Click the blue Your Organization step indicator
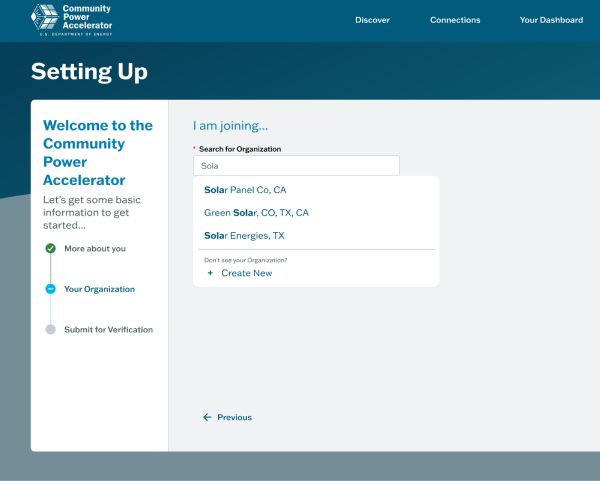Viewport: 600px width, 481px height. point(51,289)
